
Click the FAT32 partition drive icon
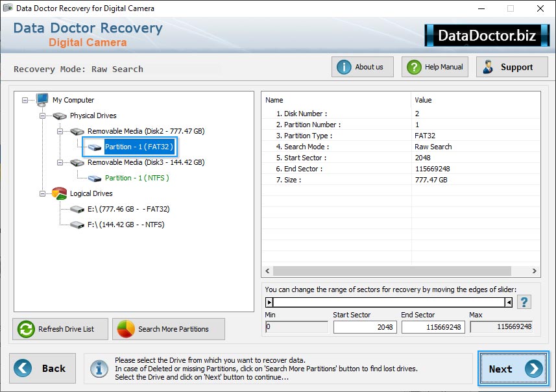click(95, 147)
